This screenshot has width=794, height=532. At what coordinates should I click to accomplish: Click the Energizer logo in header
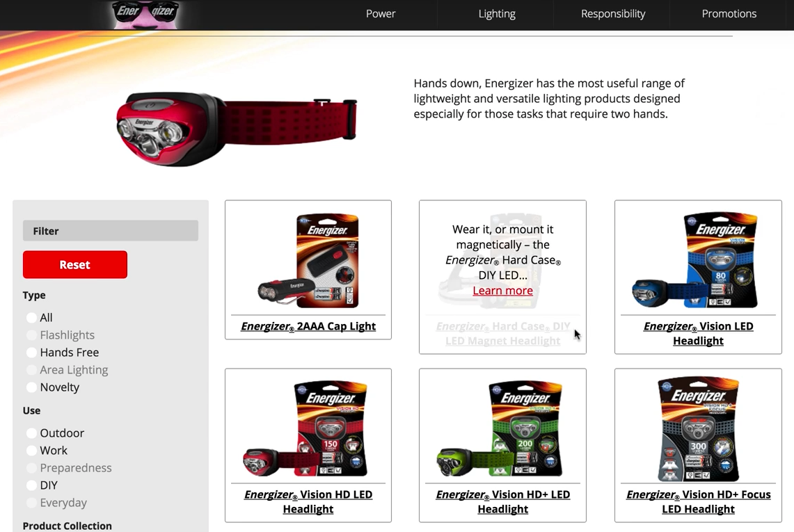146,14
